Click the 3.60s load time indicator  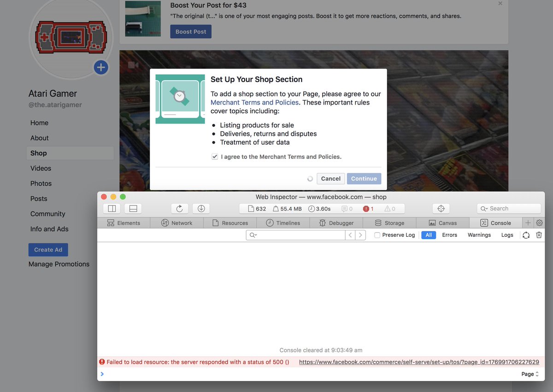click(x=319, y=209)
